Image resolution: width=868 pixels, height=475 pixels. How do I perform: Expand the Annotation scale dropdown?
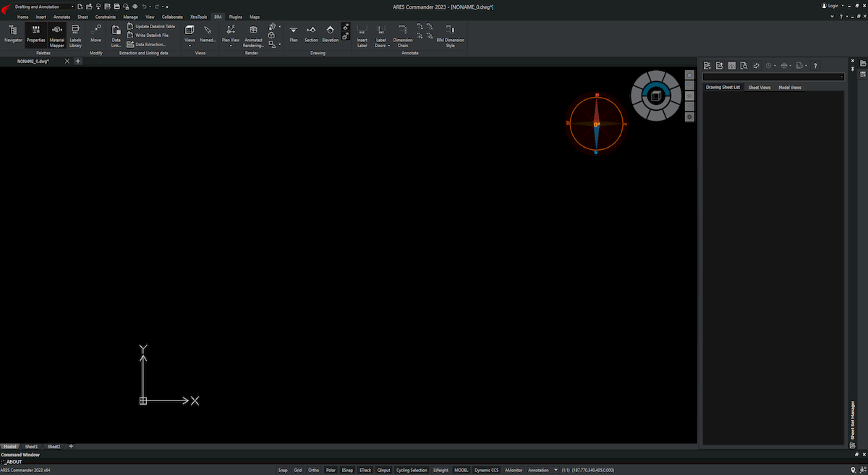pyautogui.click(x=556, y=470)
